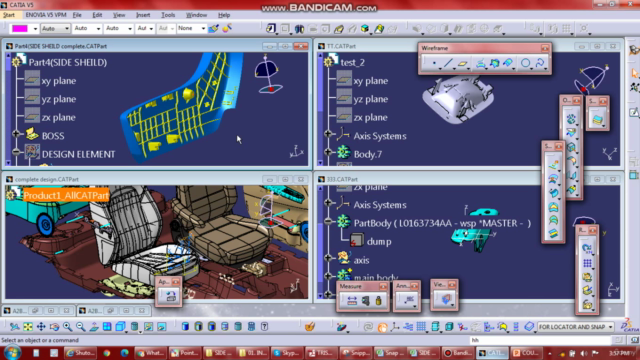Select the Pan tool in view toolbar
The width and height of the screenshot is (640, 360).
tap(41, 327)
